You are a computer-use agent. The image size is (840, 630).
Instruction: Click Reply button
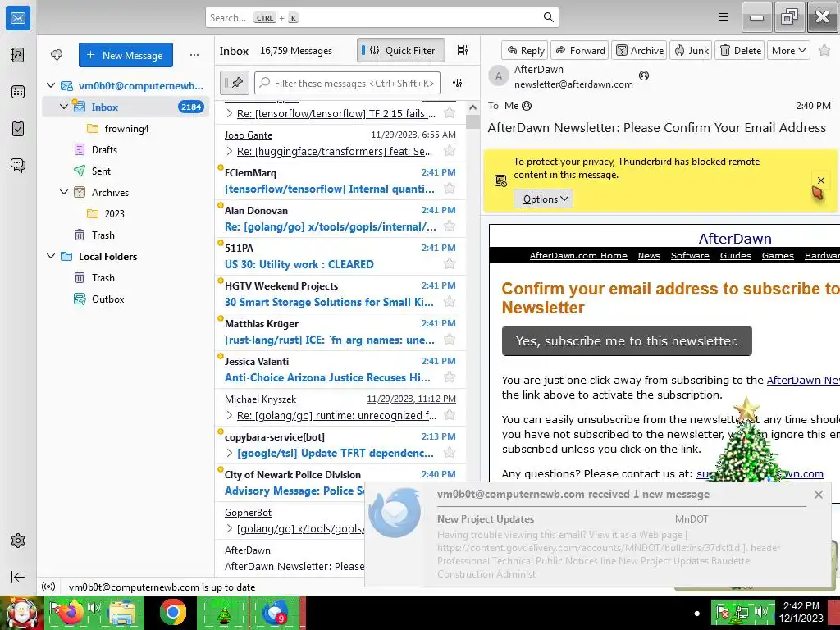click(x=525, y=50)
